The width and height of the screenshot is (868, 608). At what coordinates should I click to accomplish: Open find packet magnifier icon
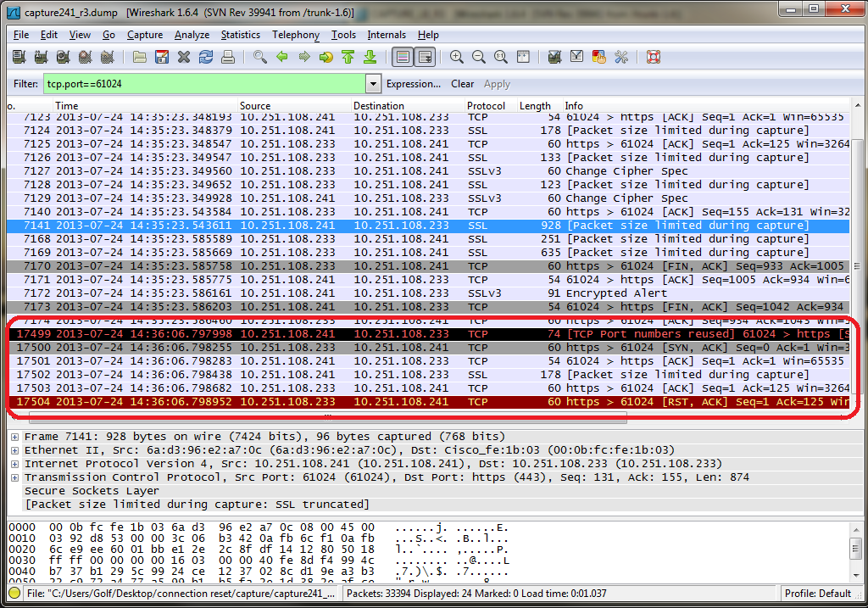259,57
